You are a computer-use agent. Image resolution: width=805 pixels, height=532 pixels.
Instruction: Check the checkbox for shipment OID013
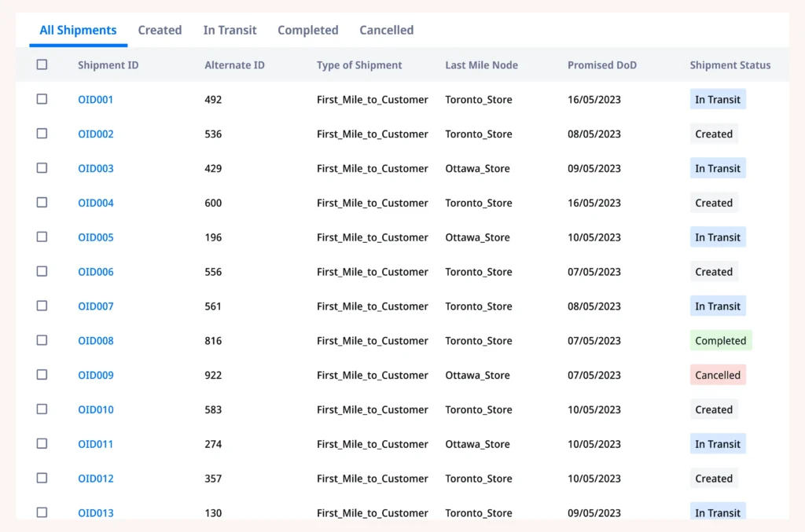(x=42, y=512)
